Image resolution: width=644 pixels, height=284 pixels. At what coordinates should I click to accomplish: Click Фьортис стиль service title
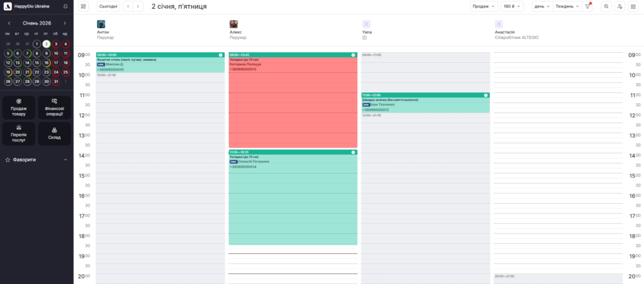tap(126, 60)
